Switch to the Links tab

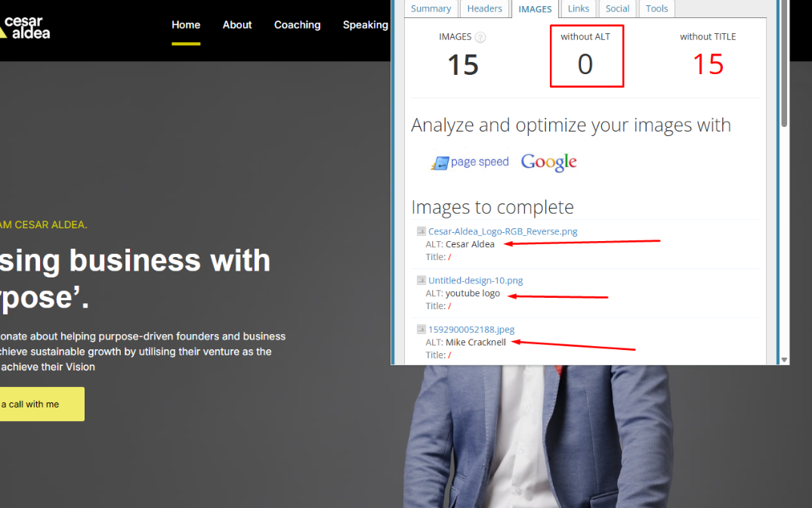pos(579,9)
